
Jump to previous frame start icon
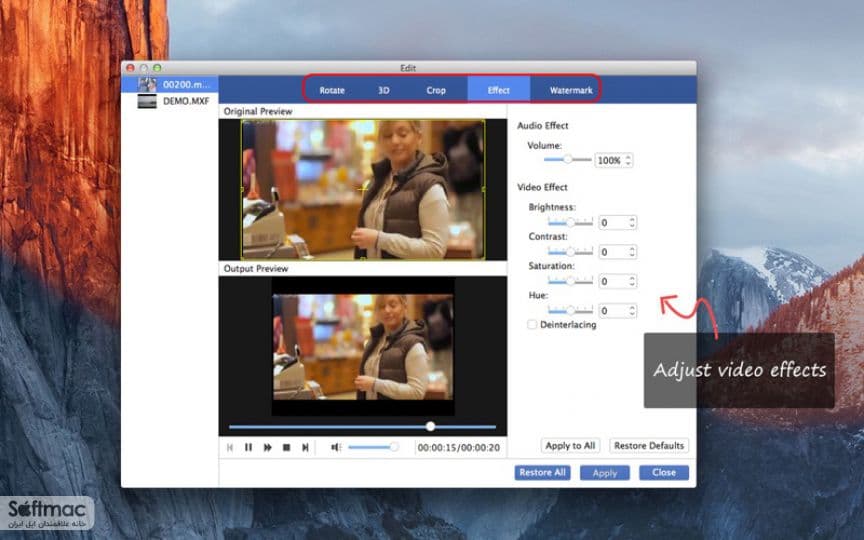coord(230,447)
